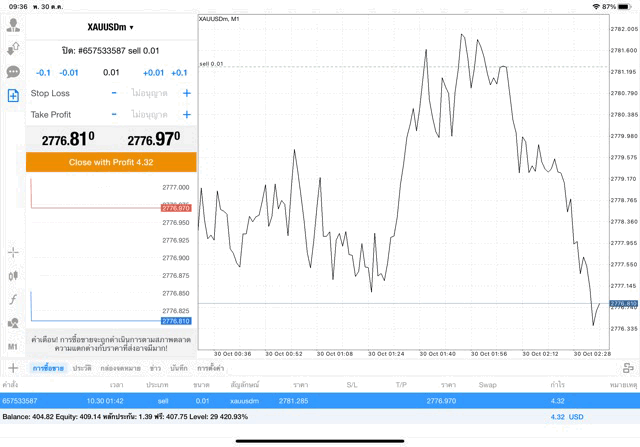This screenshot has width=640, height=447.
Task: Decrease volume by 0.1
Action: (x=43, y=73)
